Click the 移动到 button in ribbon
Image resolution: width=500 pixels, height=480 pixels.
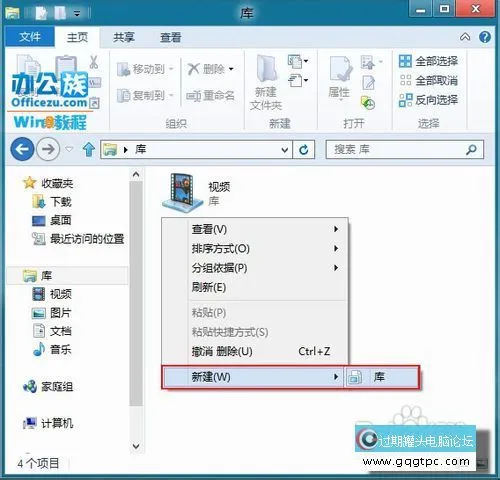[145, 69]
